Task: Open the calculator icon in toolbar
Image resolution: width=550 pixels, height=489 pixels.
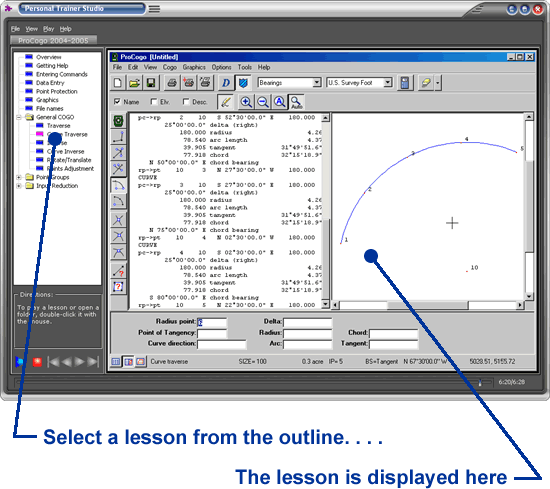Action: (405, 83)
